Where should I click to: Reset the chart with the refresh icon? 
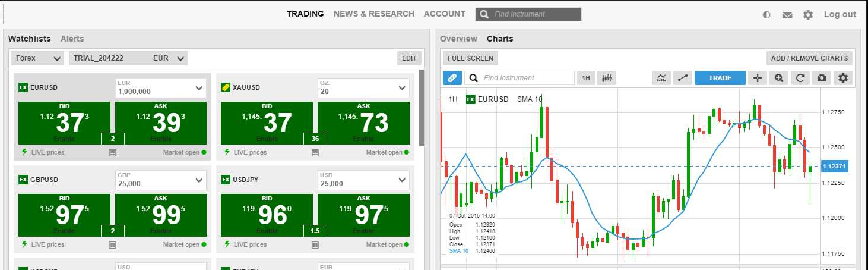[800, 78]
